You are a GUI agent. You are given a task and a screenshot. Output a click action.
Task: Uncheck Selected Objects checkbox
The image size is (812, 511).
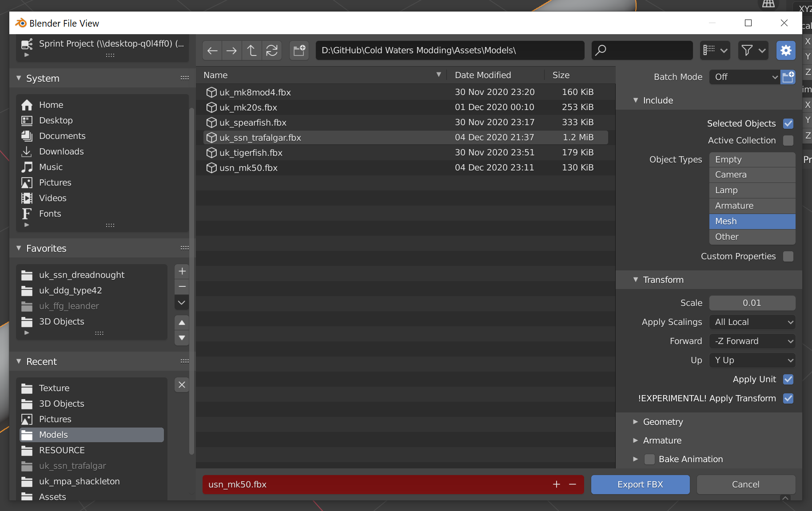pos(788,123)
